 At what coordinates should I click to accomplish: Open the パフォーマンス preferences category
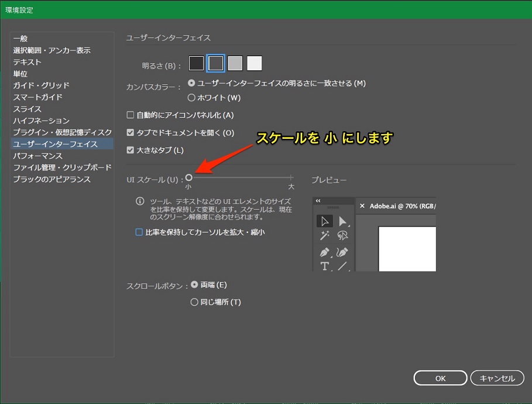coord(38,156)
